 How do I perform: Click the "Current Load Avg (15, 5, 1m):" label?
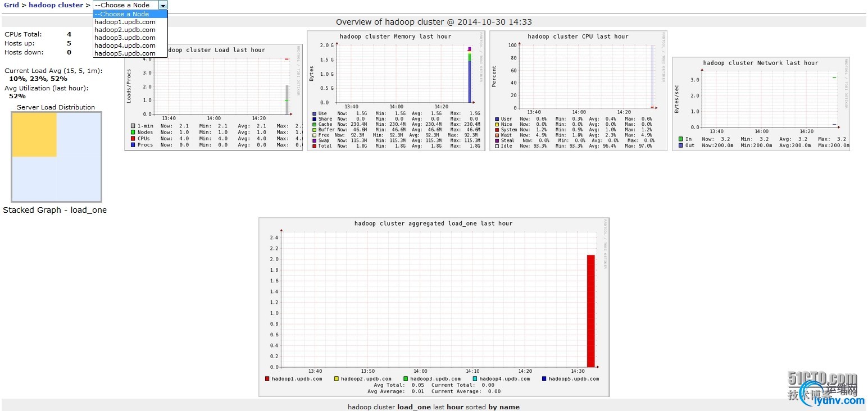53,71
